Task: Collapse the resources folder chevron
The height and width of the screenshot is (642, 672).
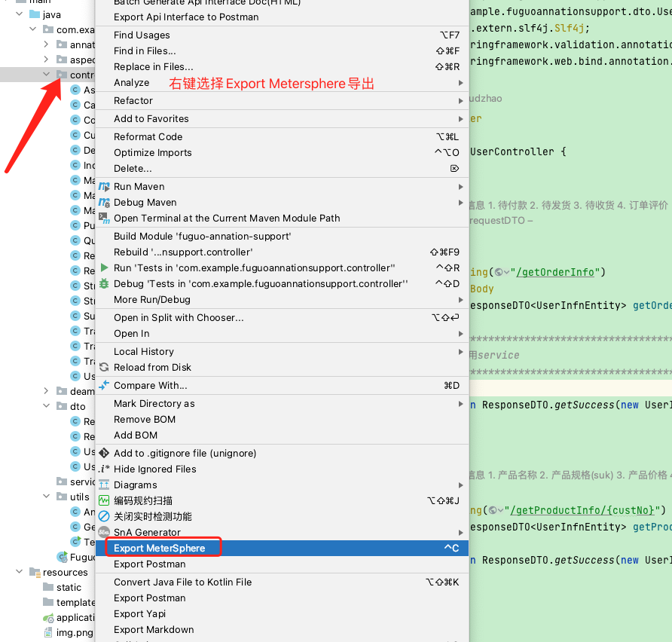Action: [20, 572]
